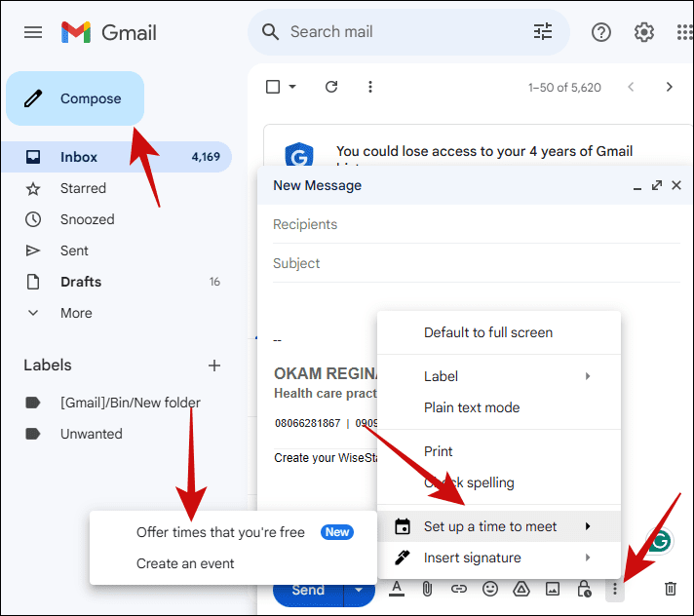The width and height of the screenshot is (694, 616).
Task: Refresh the inbox
Action: (331, 87)
